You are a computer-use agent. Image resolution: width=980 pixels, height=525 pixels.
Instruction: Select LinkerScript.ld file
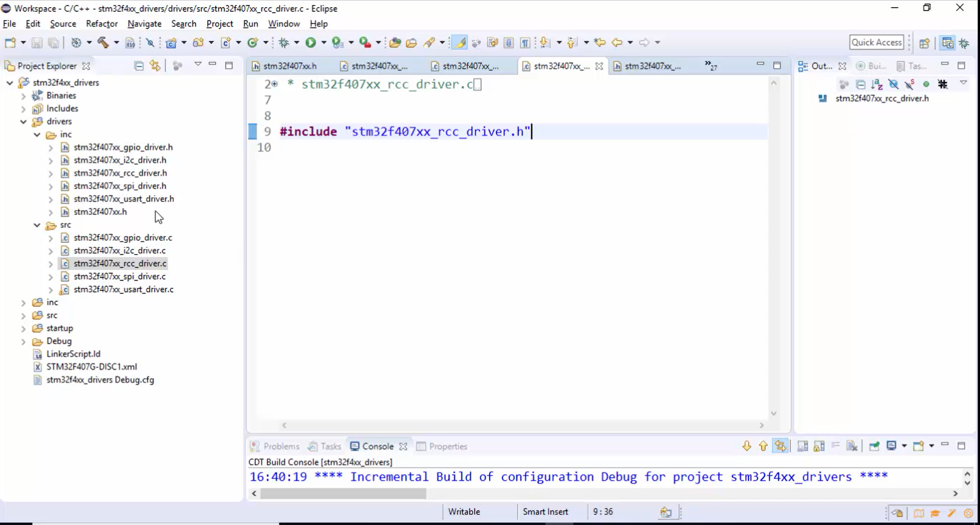coord(73,354)
